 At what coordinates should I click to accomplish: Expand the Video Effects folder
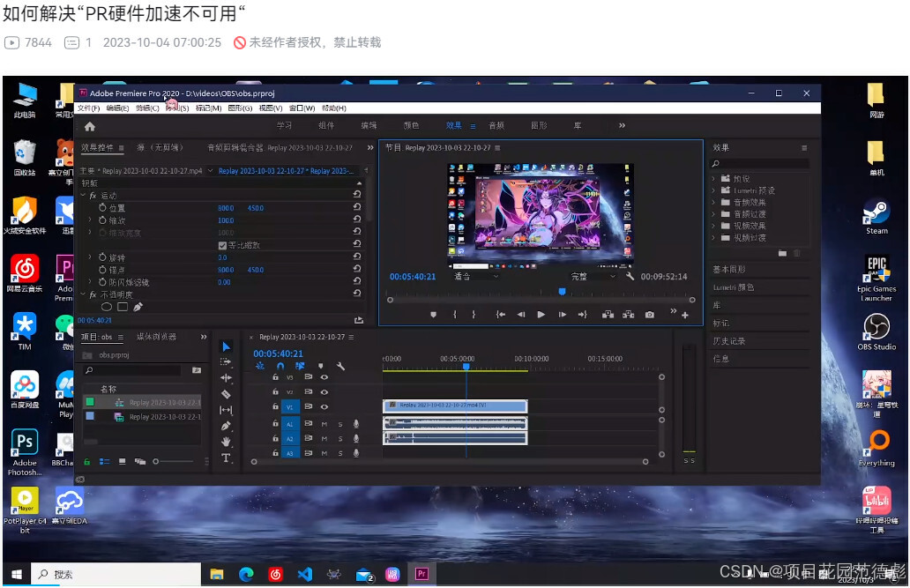pos(714,226)
